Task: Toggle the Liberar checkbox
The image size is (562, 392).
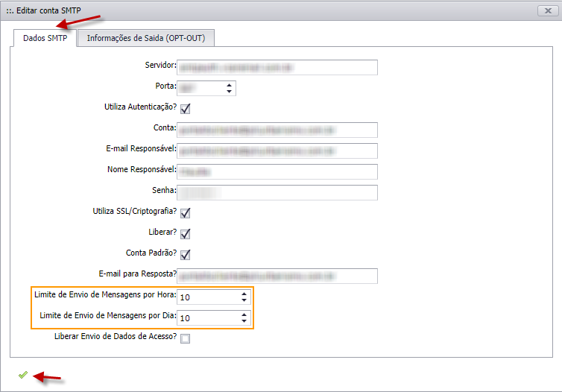Action: click(185, 234)
